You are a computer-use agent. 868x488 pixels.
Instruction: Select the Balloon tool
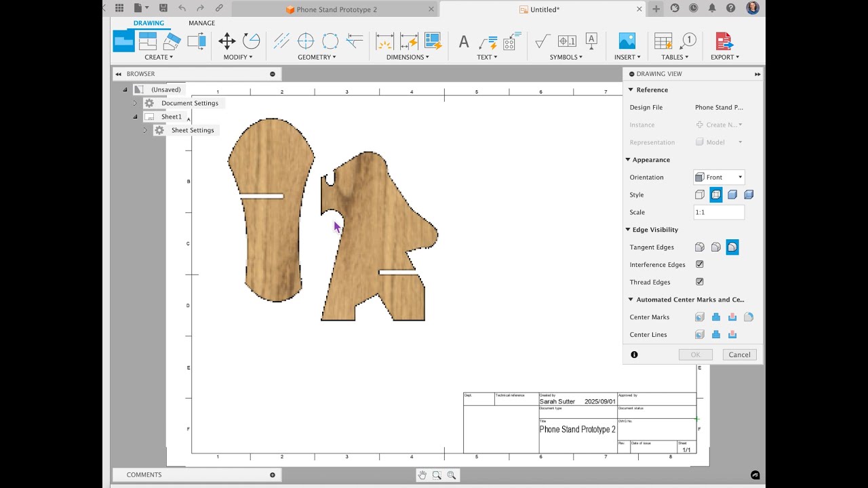pos(688,41)
